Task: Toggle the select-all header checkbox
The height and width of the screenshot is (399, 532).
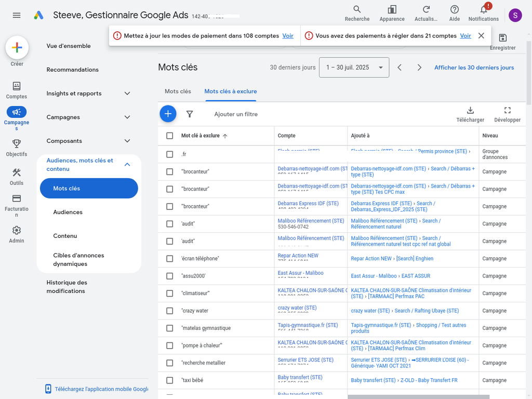Action: 170,136
